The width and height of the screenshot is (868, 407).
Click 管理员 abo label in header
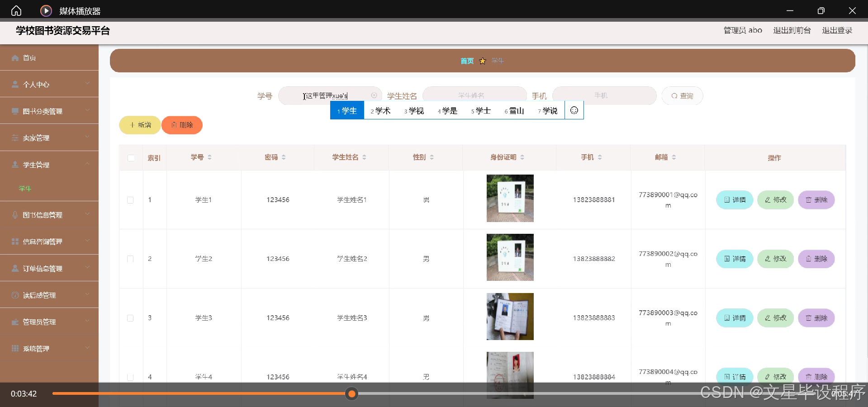click(743, 30)
